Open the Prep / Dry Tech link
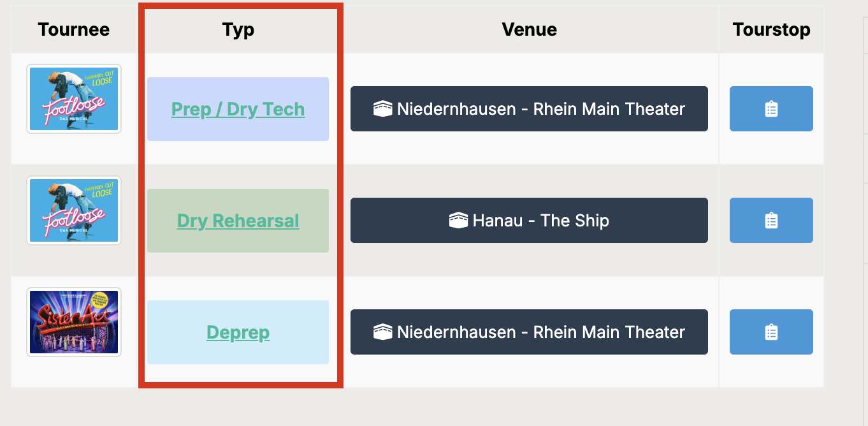This screenshot has height=426, width=868. [238, 109]
